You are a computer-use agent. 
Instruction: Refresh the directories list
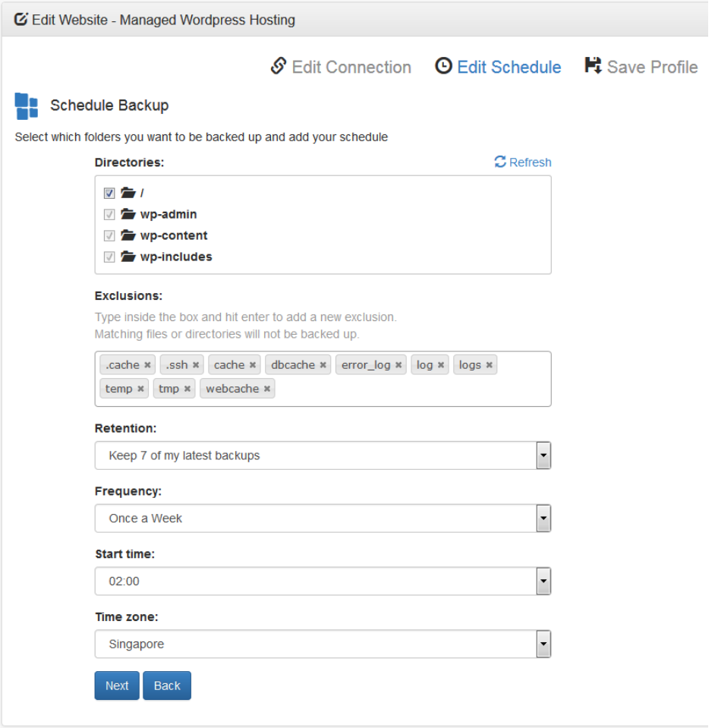pos(523,162)
